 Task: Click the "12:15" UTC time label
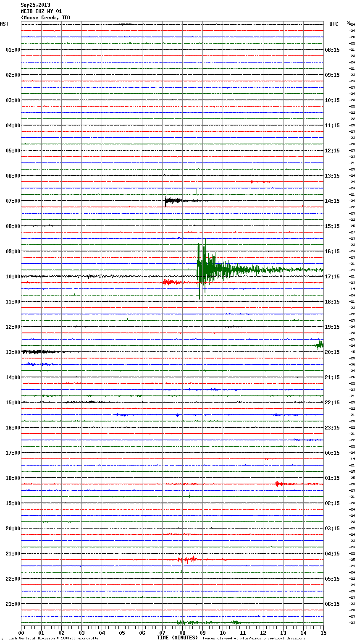tap(332, 151)
